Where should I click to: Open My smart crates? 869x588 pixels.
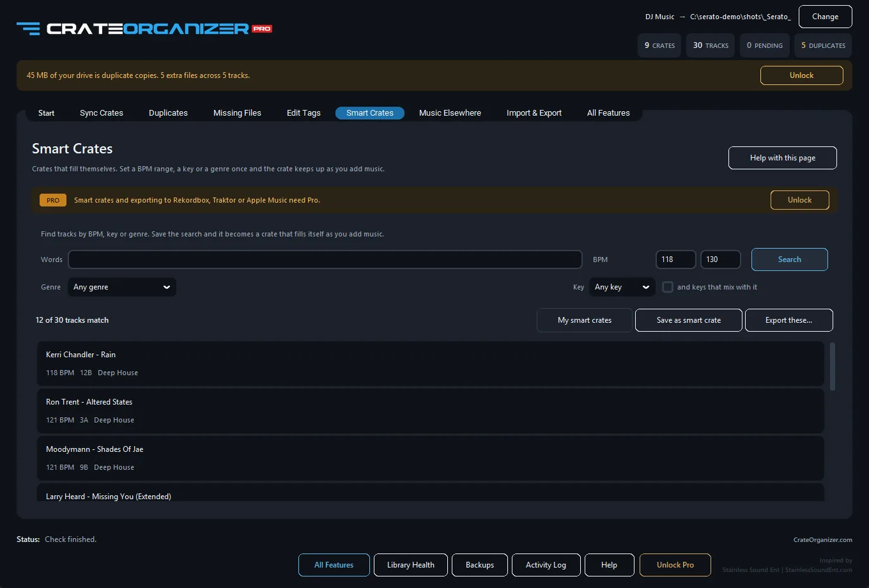(585, 320)
